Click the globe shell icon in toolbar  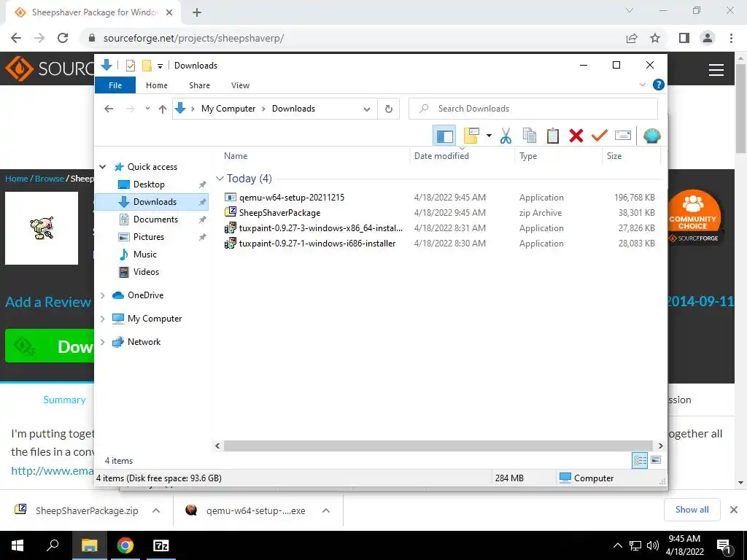651,136
